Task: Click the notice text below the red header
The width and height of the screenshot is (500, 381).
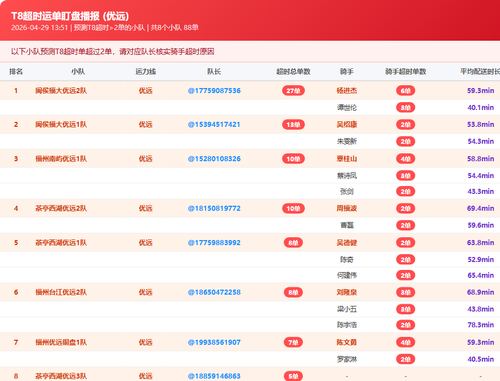Action: (x=113, y=52)
